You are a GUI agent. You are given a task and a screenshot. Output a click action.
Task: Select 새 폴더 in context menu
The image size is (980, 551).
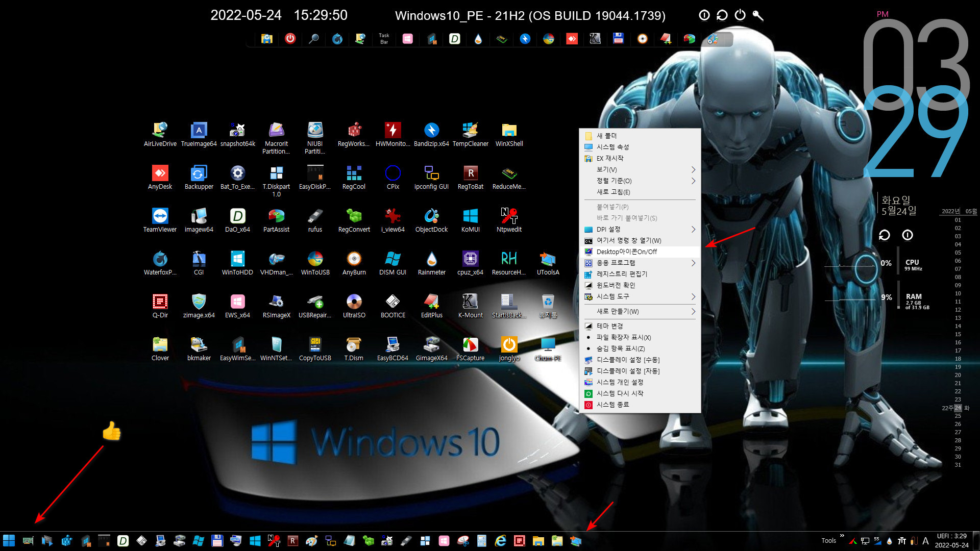click(x=640, y=136)
